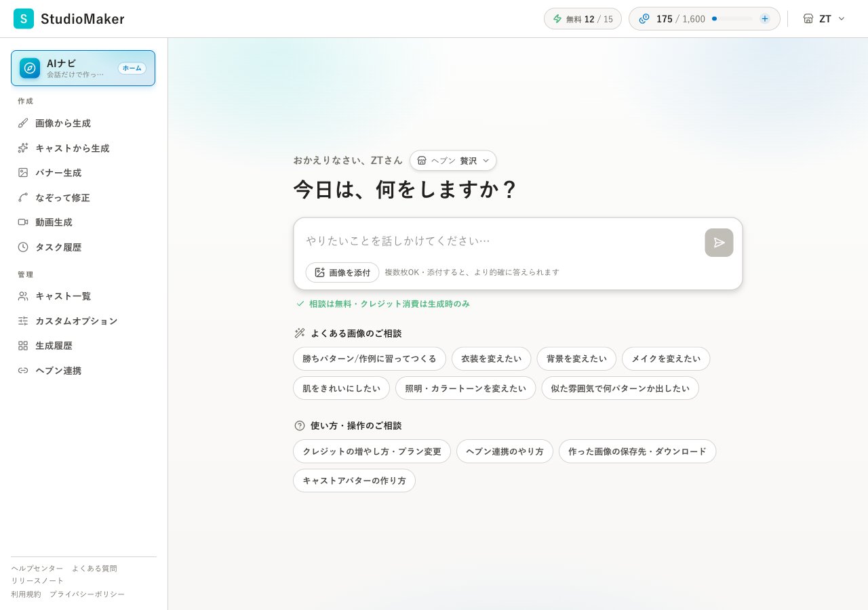Screen dimensions: 868x610
Task: Click the brush icon beside 画像から生成
Action: pos(23,123)
